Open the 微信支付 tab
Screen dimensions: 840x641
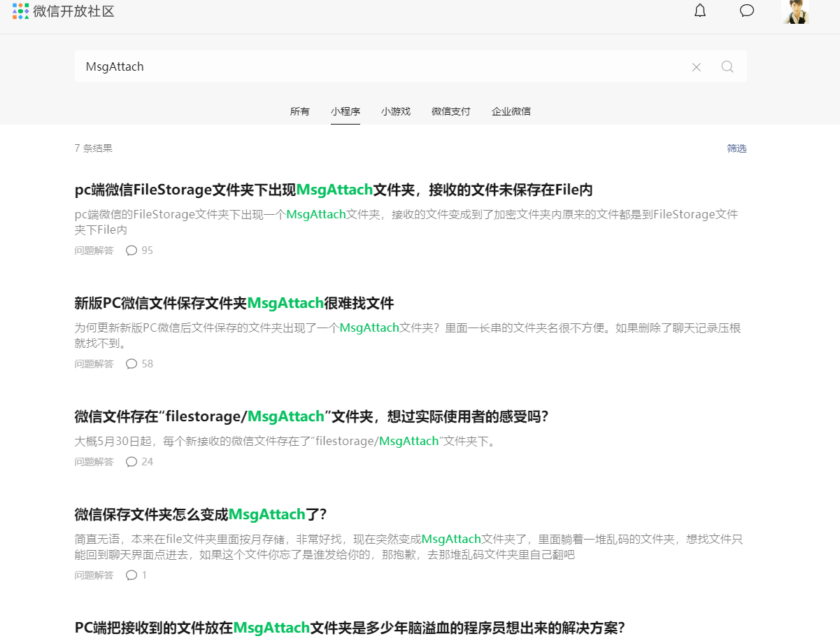[x=451, y=111]
